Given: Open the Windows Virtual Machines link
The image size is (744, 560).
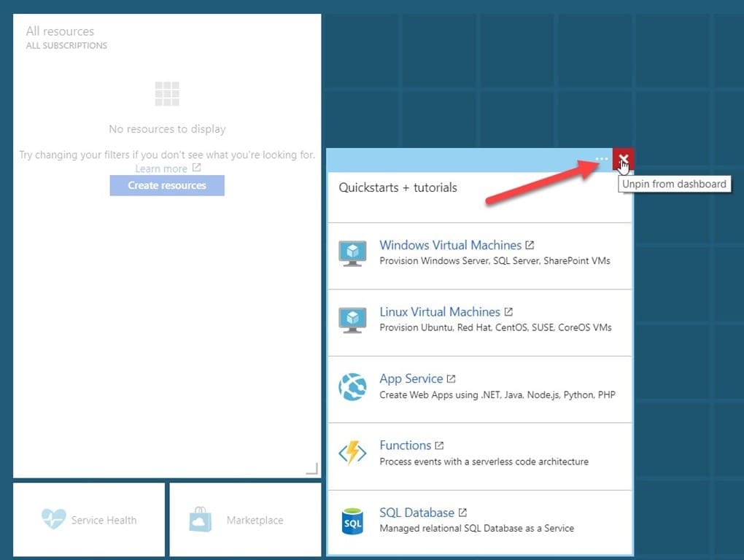Looking at the screenshot, I should [x=450, y=245].
